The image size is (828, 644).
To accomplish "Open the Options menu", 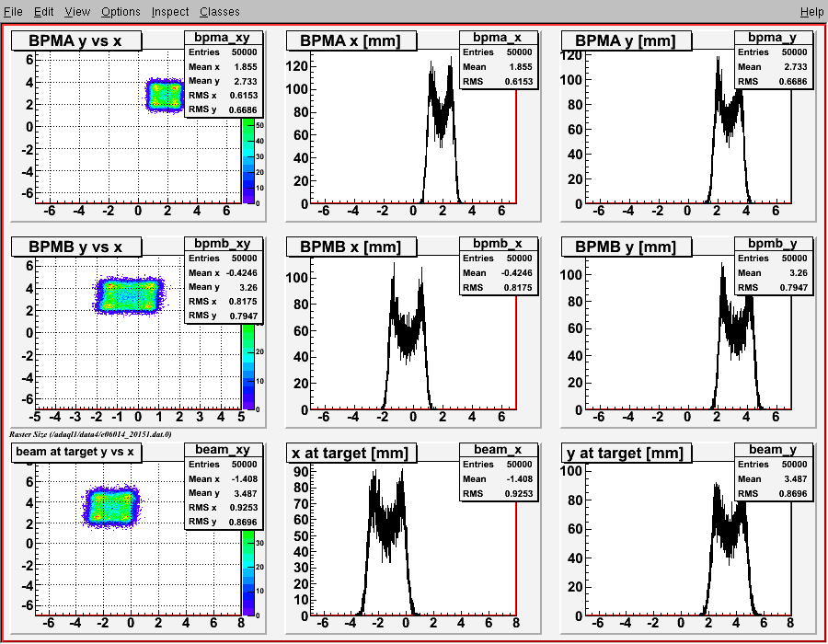I will click(121, 12).
